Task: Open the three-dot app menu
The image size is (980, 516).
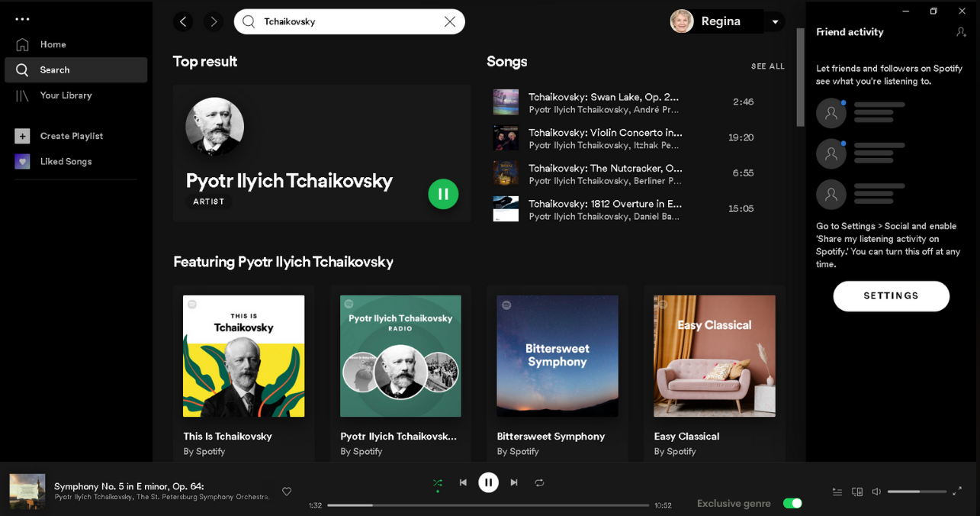Action: tap(22, 19)
